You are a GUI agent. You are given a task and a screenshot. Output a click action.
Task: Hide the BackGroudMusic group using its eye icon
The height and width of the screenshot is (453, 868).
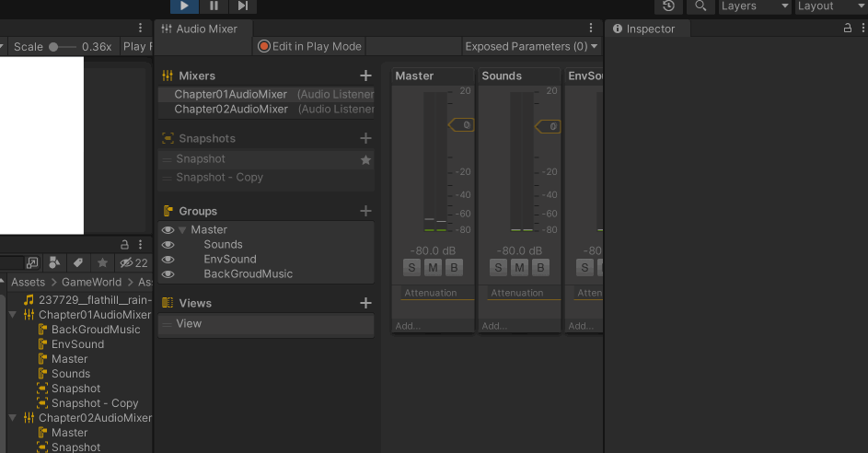coord(168,274)
